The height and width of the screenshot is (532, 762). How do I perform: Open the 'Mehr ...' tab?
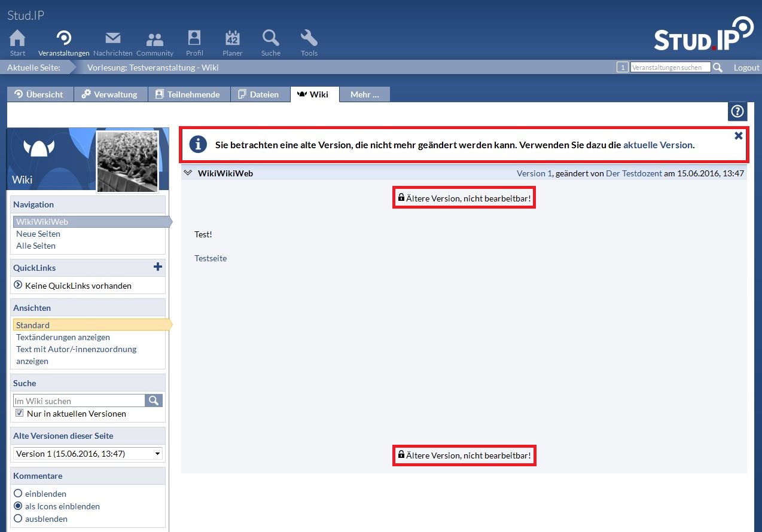tap(364, 94)
